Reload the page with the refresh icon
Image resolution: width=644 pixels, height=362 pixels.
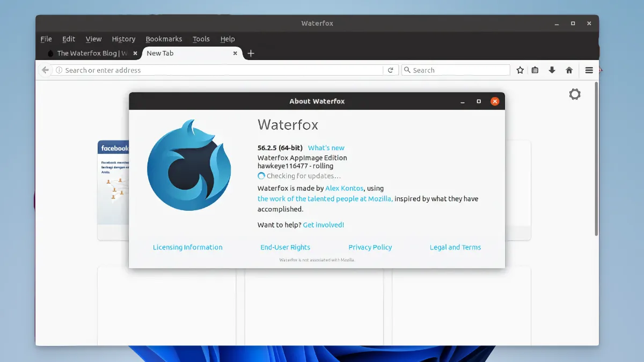coord(391,70)
